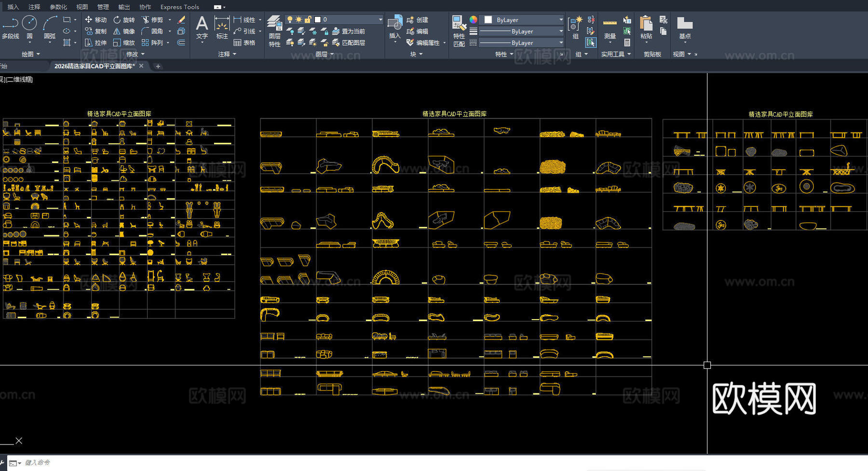Open the calculator icon in utilities panel
The image size is (868, 471).
click(x=627, y=42)
